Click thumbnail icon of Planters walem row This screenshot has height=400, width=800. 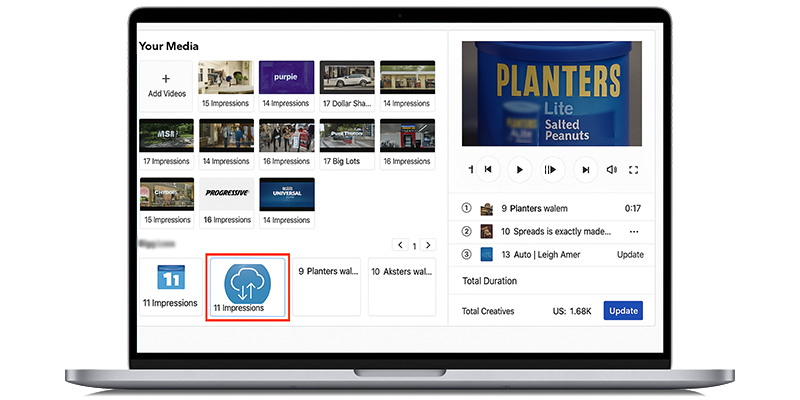pos(487,208)
